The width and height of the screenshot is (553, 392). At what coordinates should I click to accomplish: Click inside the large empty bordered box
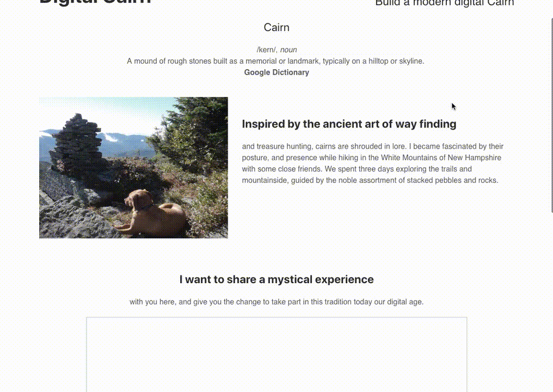pyautogui.click(x=276, y=354)
